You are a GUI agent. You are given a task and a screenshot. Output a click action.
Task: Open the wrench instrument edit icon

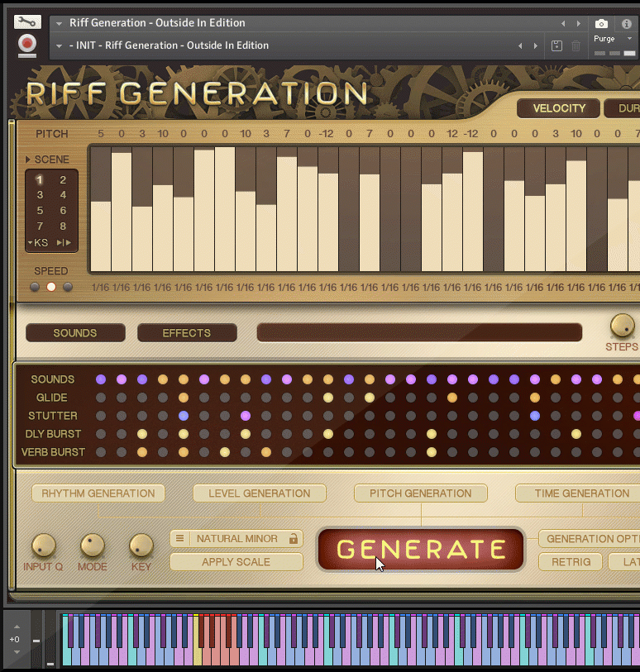click(x=27, y=21)
